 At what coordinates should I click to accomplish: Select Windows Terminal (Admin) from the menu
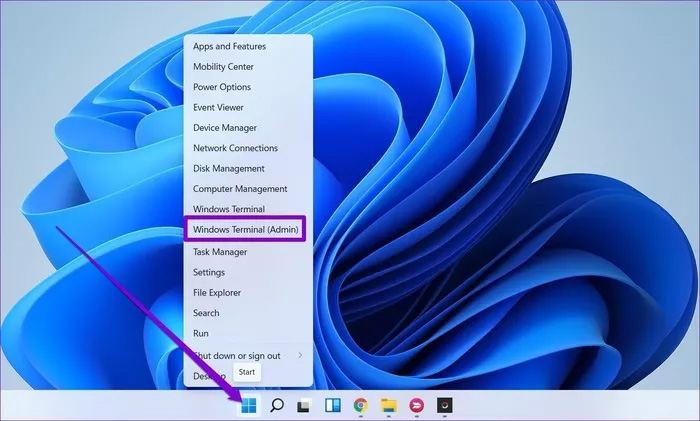(245, 230)
